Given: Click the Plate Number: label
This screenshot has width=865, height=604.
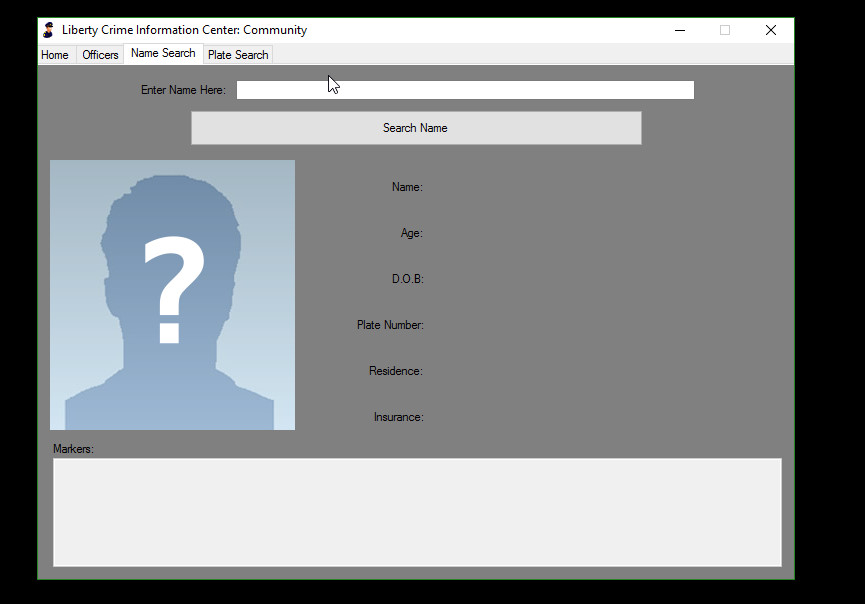Looking at the screenshot, I should click(390, 325).
